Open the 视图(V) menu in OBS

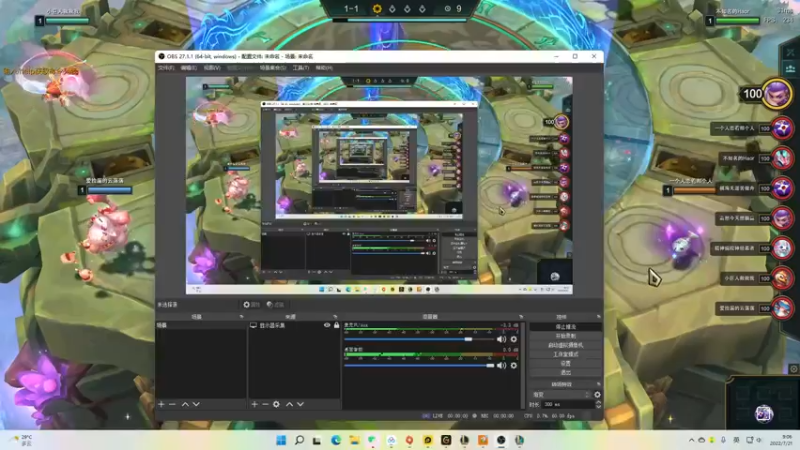[212, 68]
